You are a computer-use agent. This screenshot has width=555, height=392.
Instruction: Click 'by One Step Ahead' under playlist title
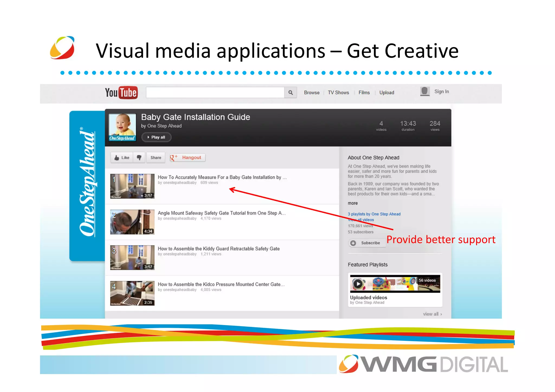[x=161, y=126]
